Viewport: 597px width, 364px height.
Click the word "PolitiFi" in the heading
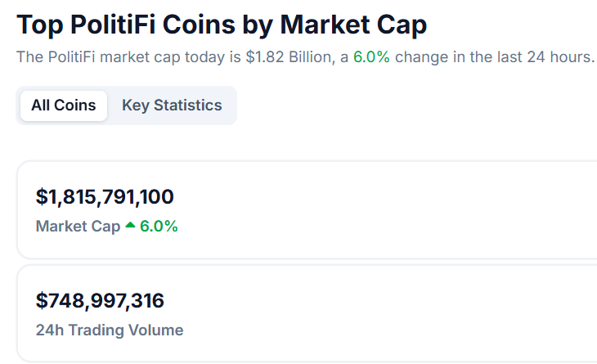coord(114,25)
